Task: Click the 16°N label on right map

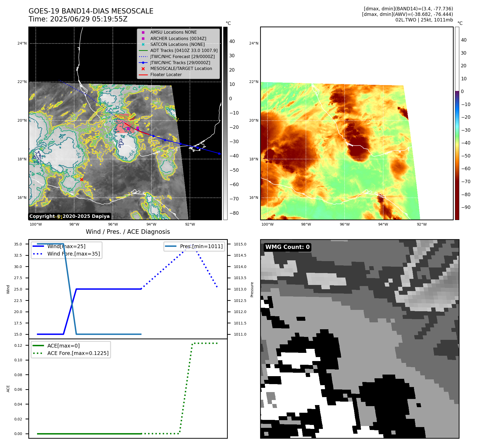Action: point(254,197)
